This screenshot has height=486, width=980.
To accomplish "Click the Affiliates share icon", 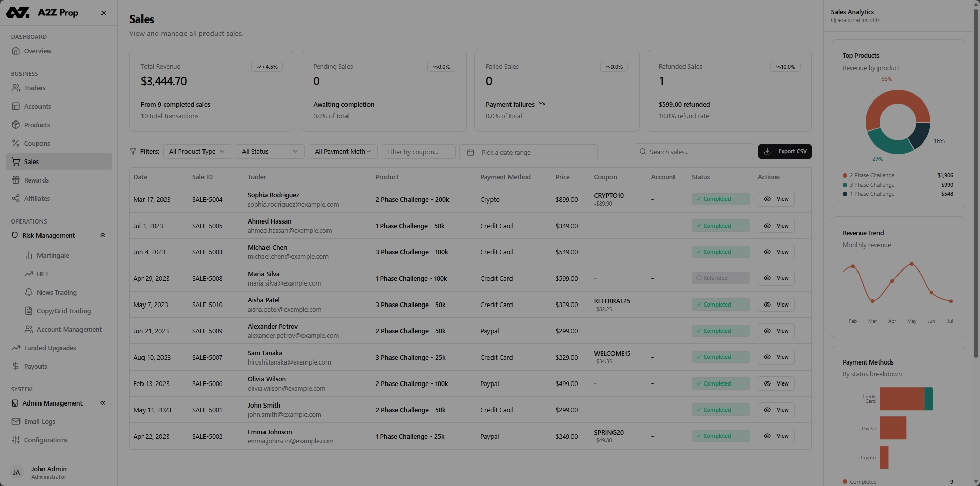I will coord(16,198).
